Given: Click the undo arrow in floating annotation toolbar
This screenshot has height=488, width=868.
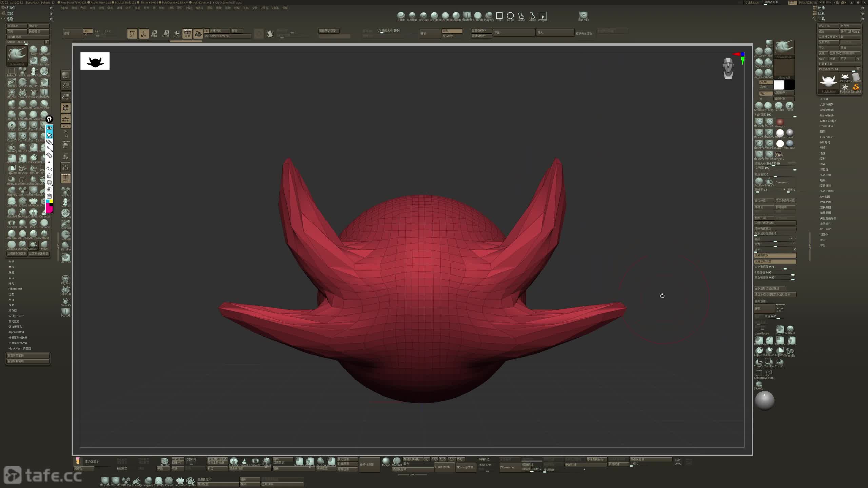Looking at the screenshot, I should (49, 169).
